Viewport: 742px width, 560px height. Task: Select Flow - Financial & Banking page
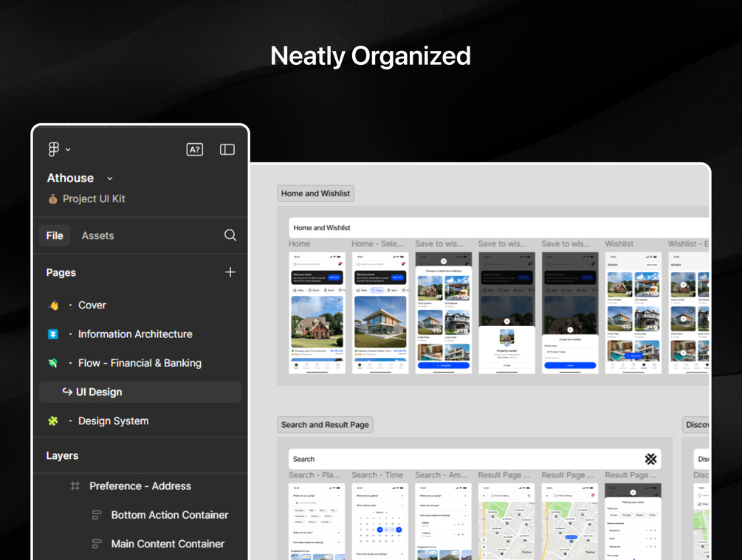[x=140, y=363]
